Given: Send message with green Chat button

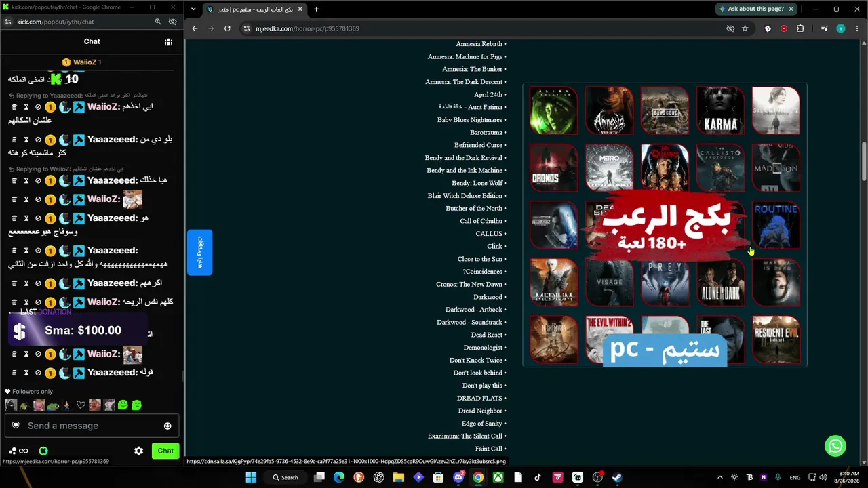Looking at the screenshot, I should click(165, 451).
